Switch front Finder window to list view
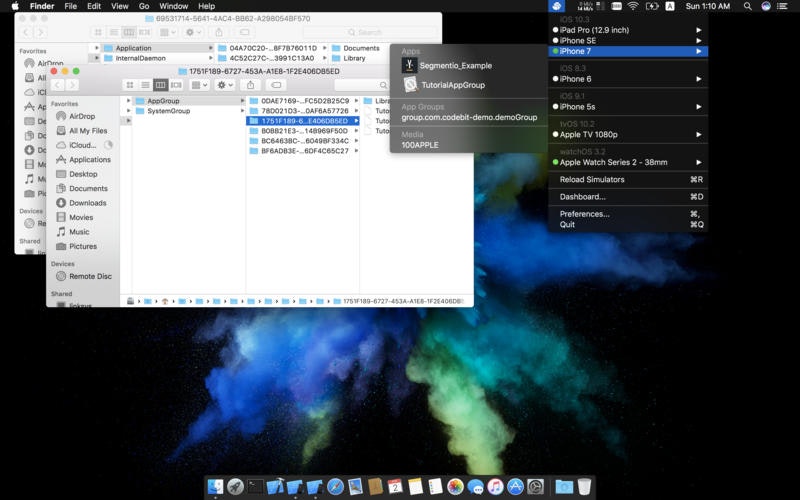 (x=145, y=85)
